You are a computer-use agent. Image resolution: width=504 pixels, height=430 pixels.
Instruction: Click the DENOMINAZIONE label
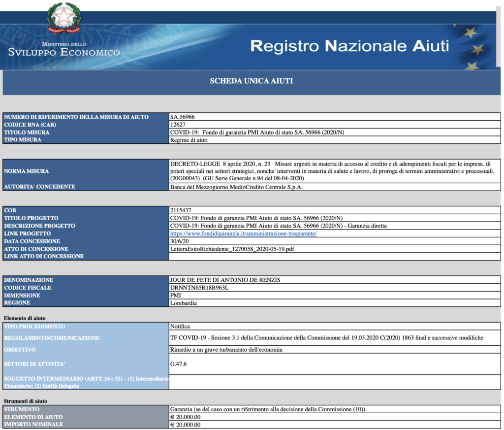point(29,280)
